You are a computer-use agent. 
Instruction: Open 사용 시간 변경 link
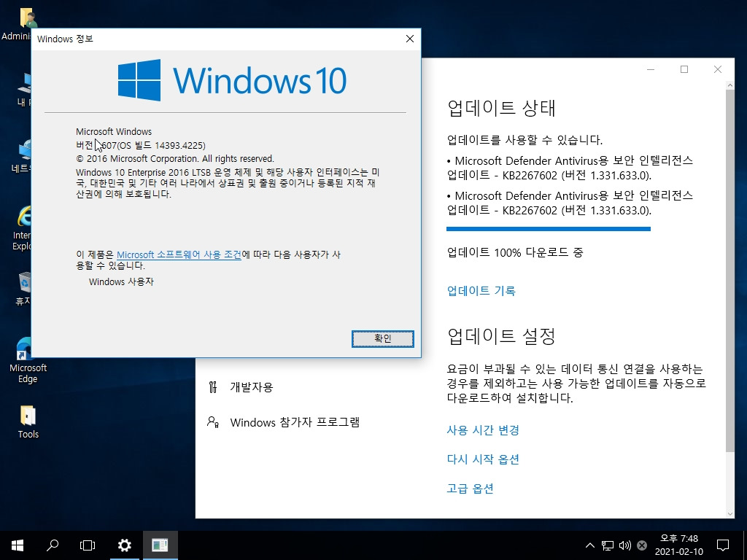pyautogui.click(x=483, y=430)
